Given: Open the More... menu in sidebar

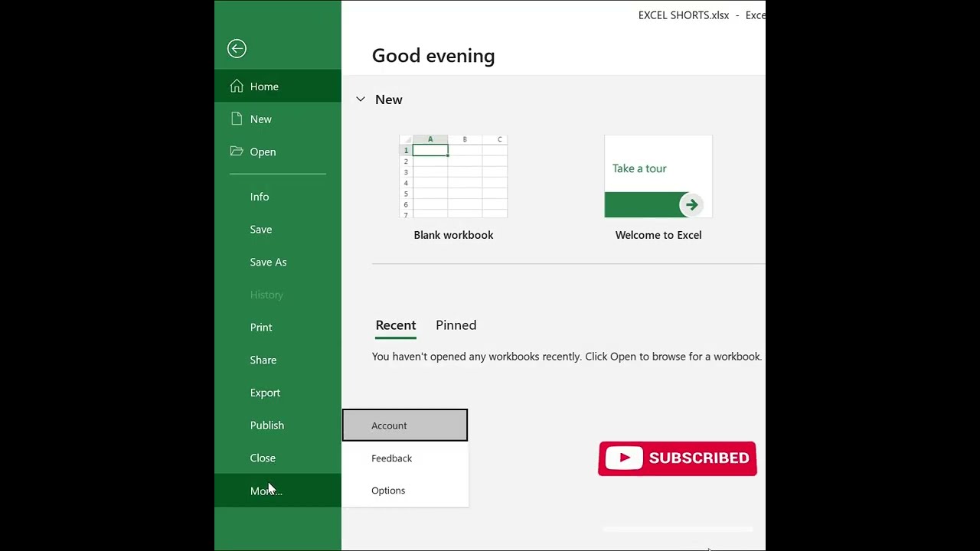Looking at the screenshot, I should [x=278, y=491].
